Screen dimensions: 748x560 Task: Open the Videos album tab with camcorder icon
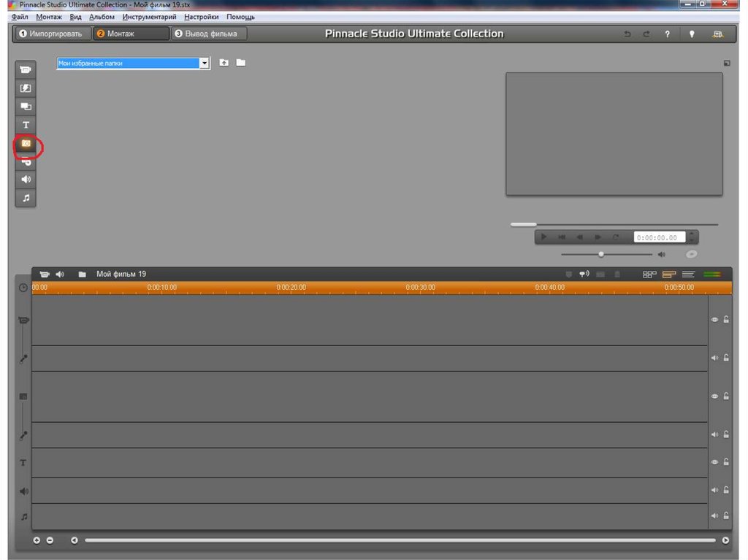[x=26, y=69]
